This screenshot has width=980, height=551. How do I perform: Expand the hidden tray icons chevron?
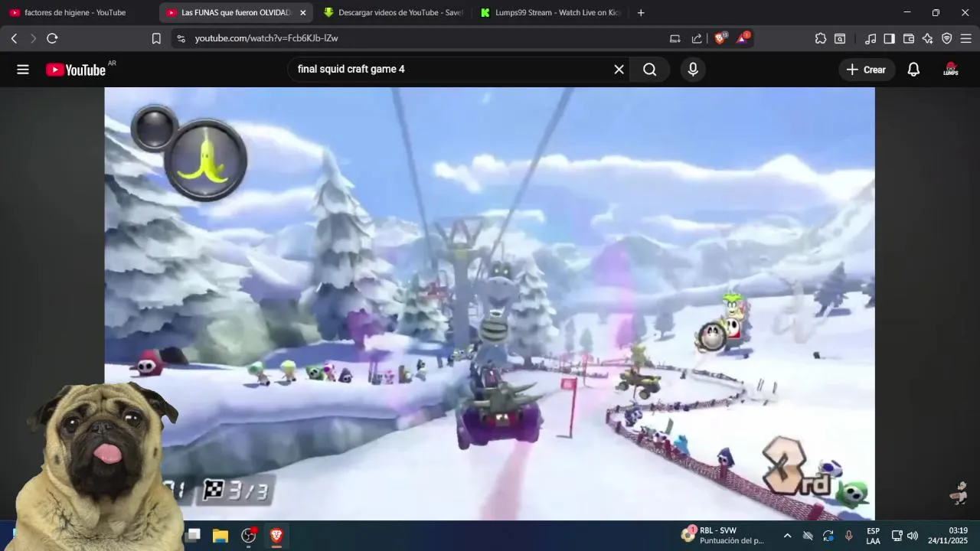click(787, 536)
